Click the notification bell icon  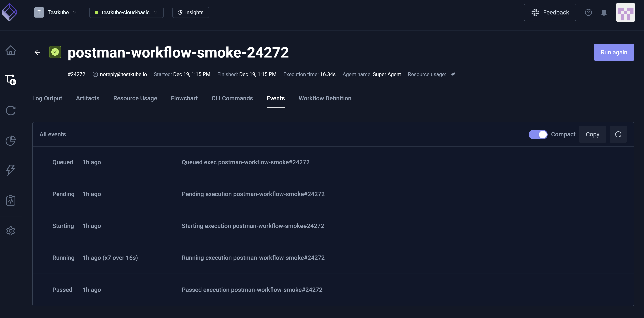(604, 12)
